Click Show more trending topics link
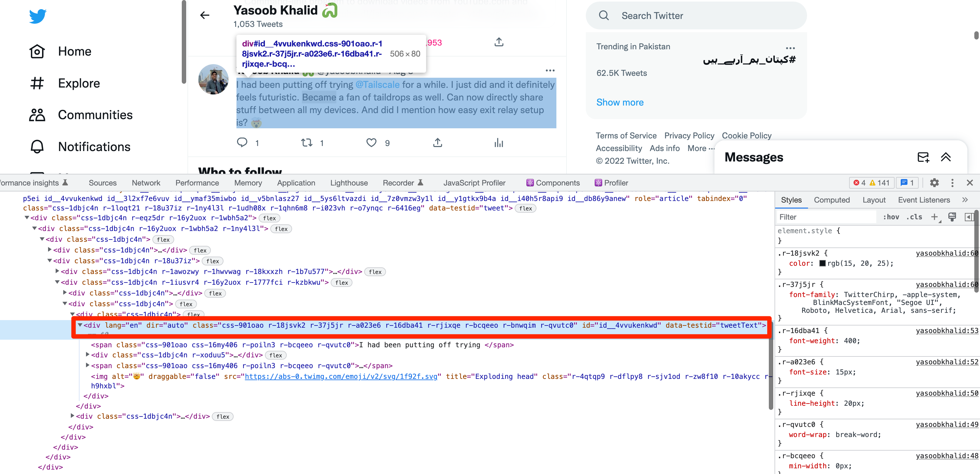The image size is (980, 474). tap(619, 102)
